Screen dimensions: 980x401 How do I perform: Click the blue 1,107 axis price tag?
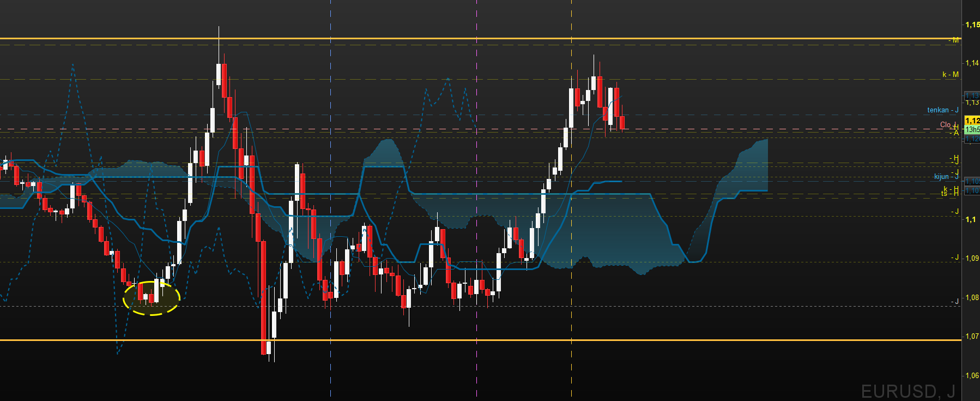pos(972,190)
